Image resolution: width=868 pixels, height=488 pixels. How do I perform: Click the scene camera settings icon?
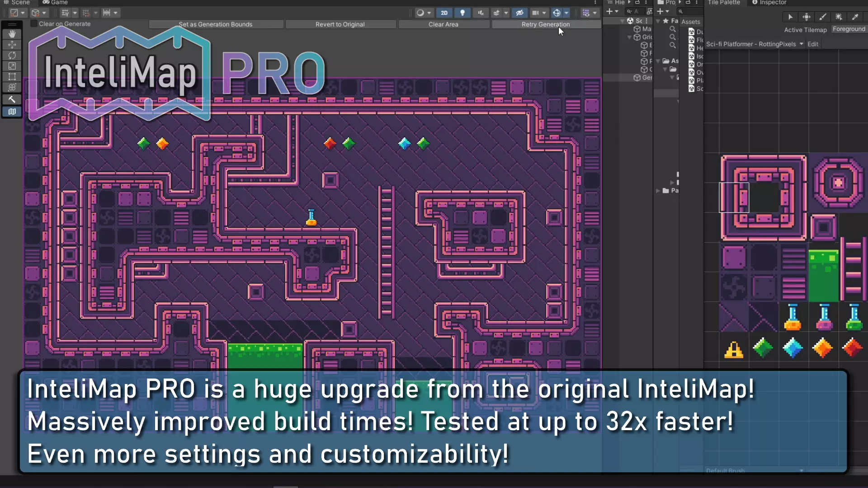pos(535,13)
